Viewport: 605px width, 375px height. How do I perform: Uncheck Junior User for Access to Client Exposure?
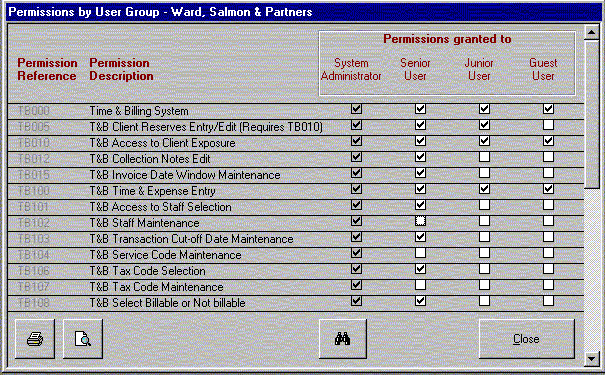(484, 141)
